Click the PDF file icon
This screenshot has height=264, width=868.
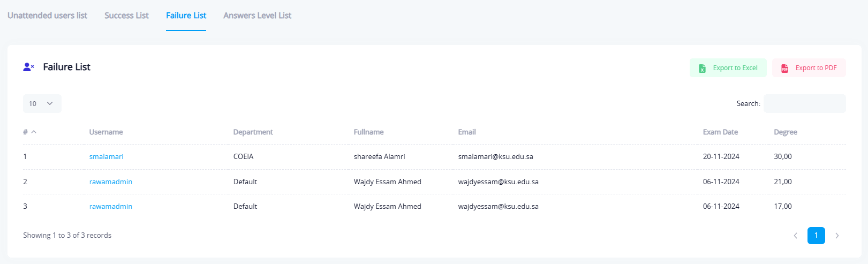(784, 68)
